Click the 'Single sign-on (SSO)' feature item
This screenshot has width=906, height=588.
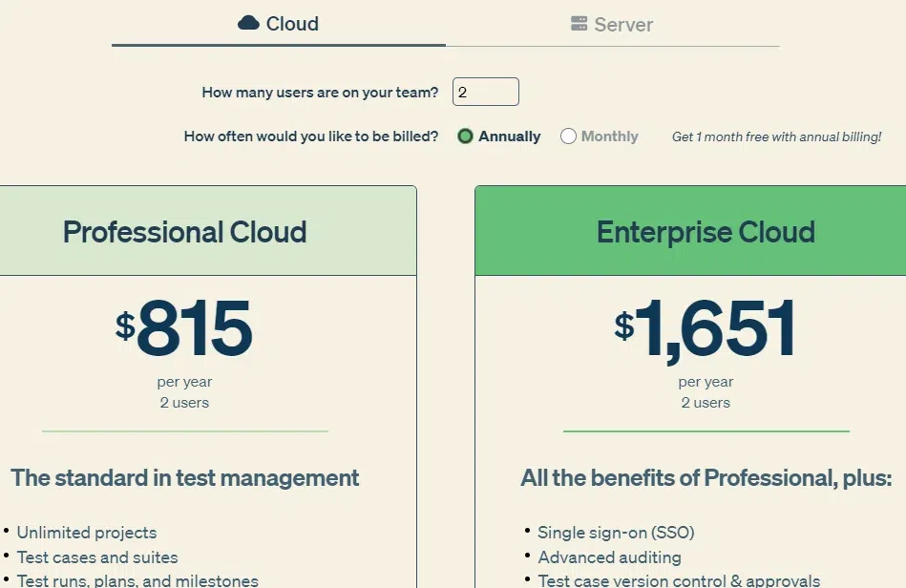pos(616,533)
